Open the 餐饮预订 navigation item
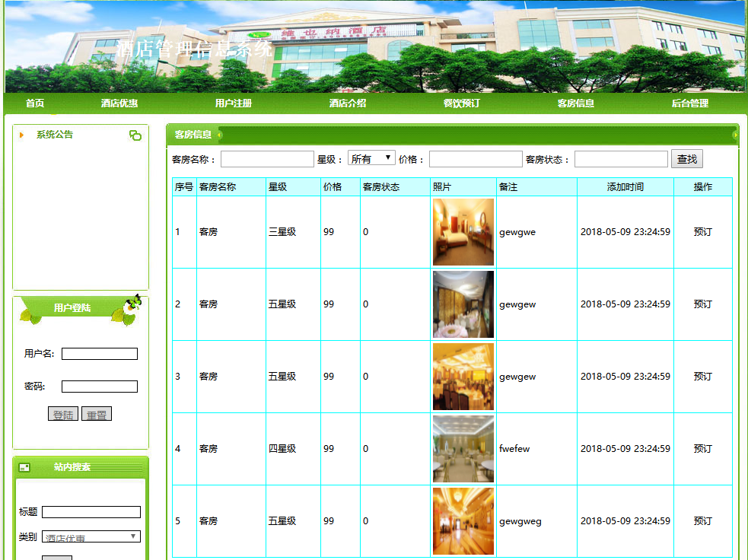Screen dimensions: 748x560 click(461, 103)
